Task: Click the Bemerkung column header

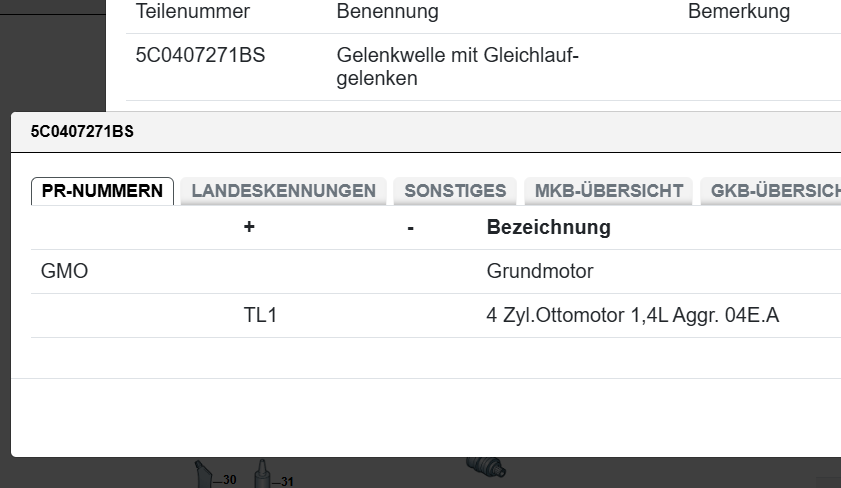Action: (738, 12)
